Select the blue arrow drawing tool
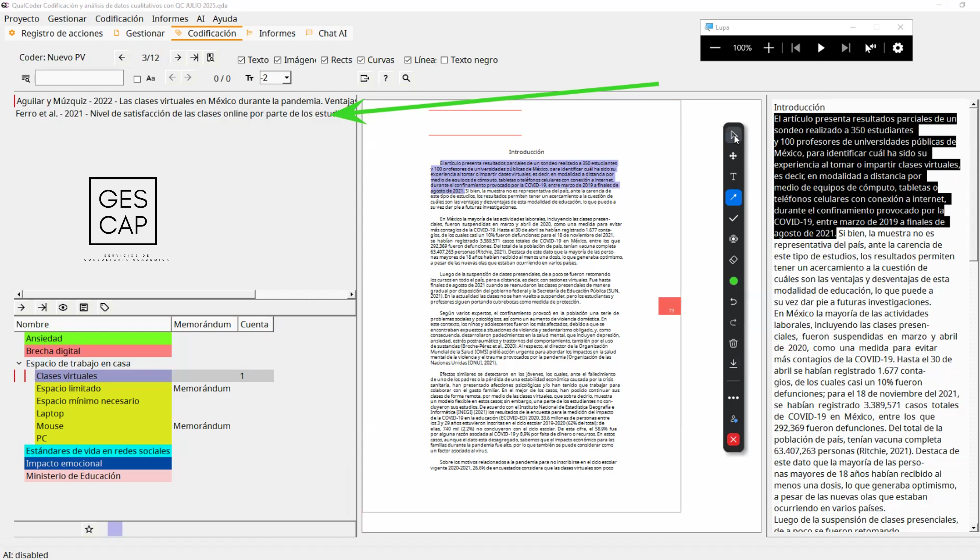This screenshot has width=980, height=560. tap(733, 197)
